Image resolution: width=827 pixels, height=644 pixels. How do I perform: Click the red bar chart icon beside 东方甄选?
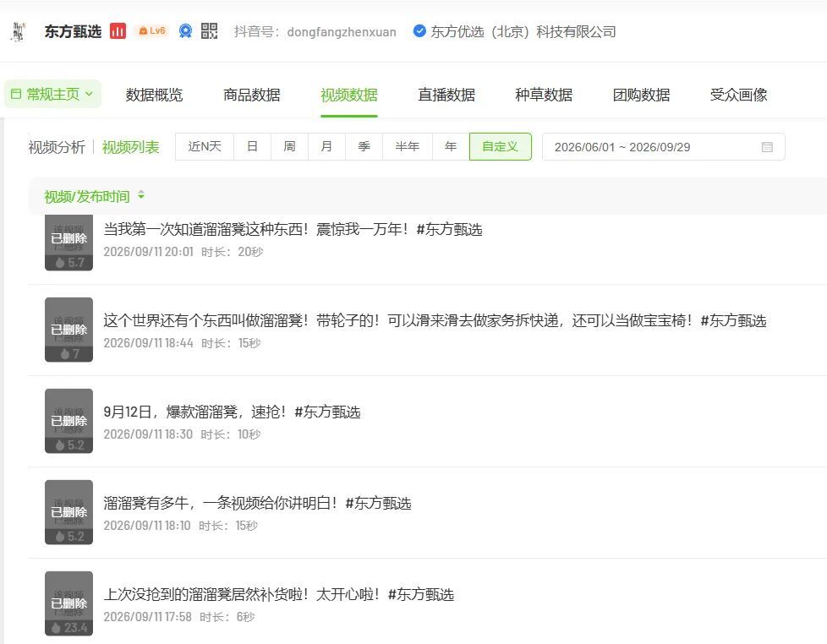pos(118,31)
